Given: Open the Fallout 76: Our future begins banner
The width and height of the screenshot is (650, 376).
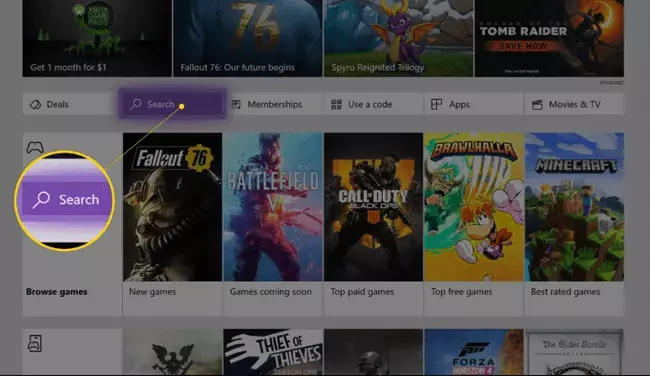Looking at the screenshot, I should pos(247,38).
